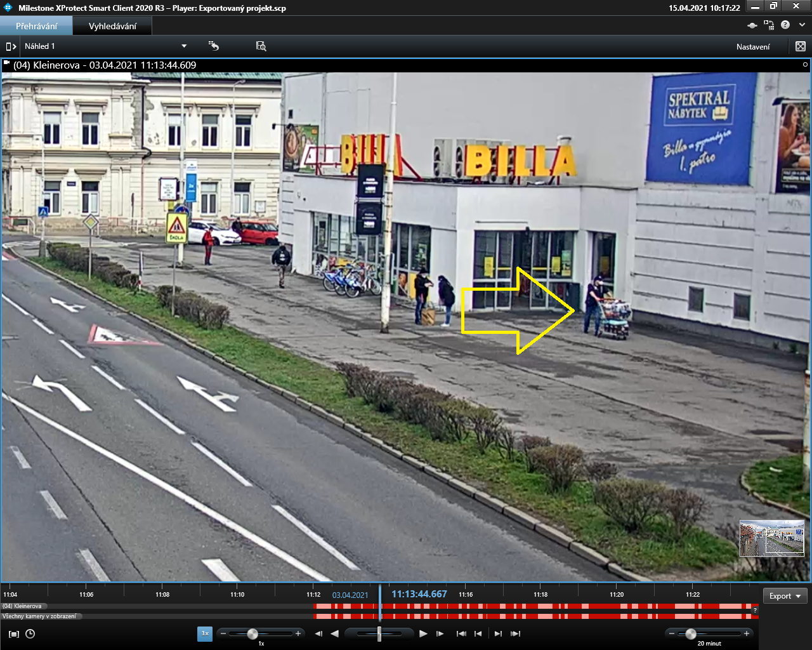812x650 pixels.
Task: Click the camera overview thumbnail
Action: pyautogui.click(x=772, y=538)
